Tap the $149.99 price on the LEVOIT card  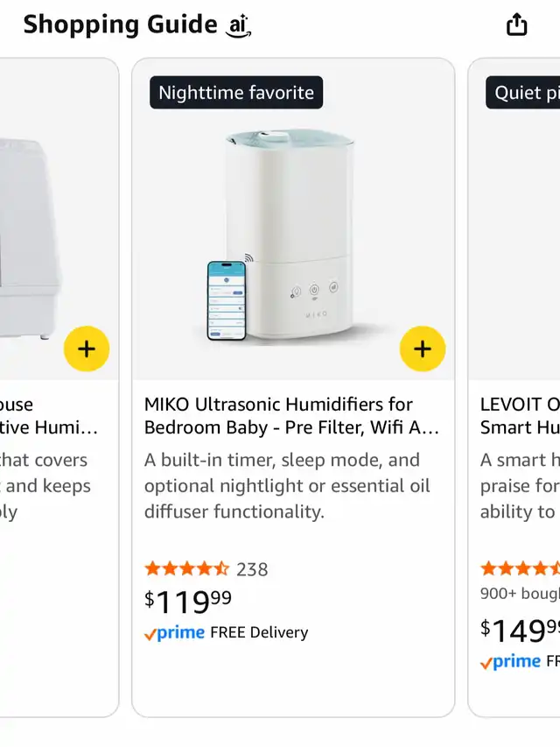(x=520, y=630)
